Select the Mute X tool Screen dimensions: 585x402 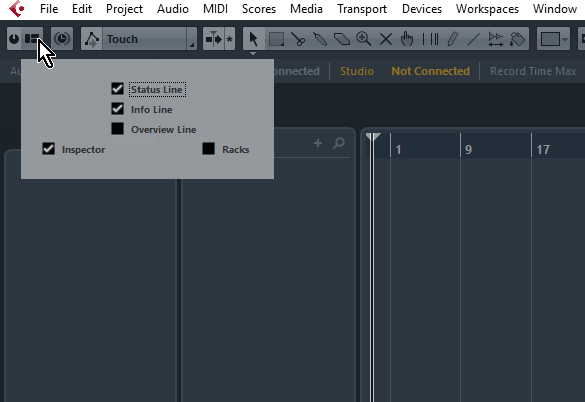[385, 39]
